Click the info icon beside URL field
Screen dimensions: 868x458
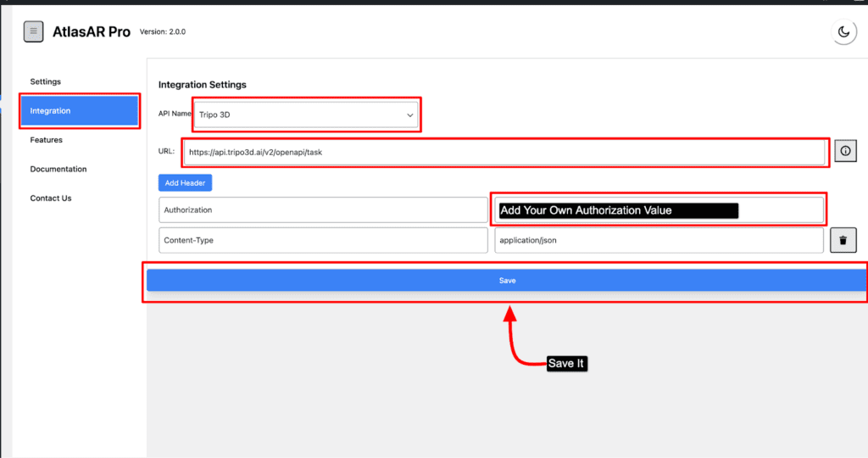coord(845,151)
